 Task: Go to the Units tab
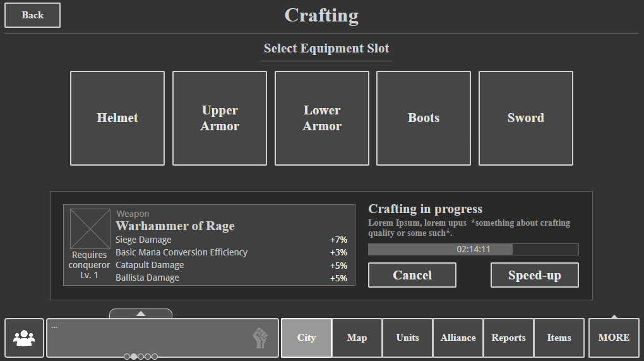[407, 338]
